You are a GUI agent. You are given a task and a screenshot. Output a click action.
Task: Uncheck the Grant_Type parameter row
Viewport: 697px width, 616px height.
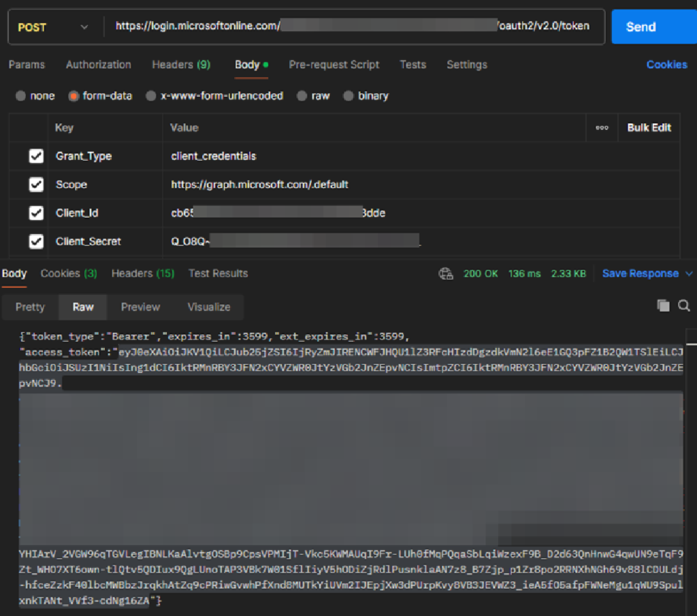[36, 156]
